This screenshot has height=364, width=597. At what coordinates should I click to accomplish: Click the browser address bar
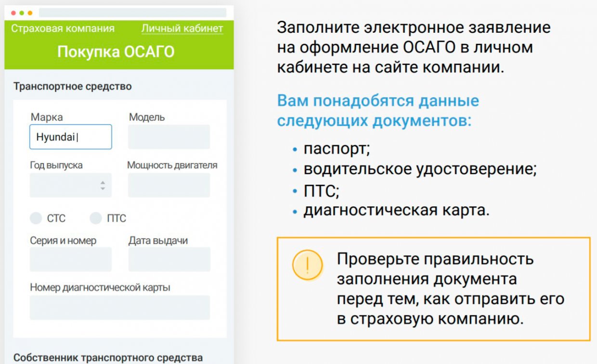pos(132,13)
